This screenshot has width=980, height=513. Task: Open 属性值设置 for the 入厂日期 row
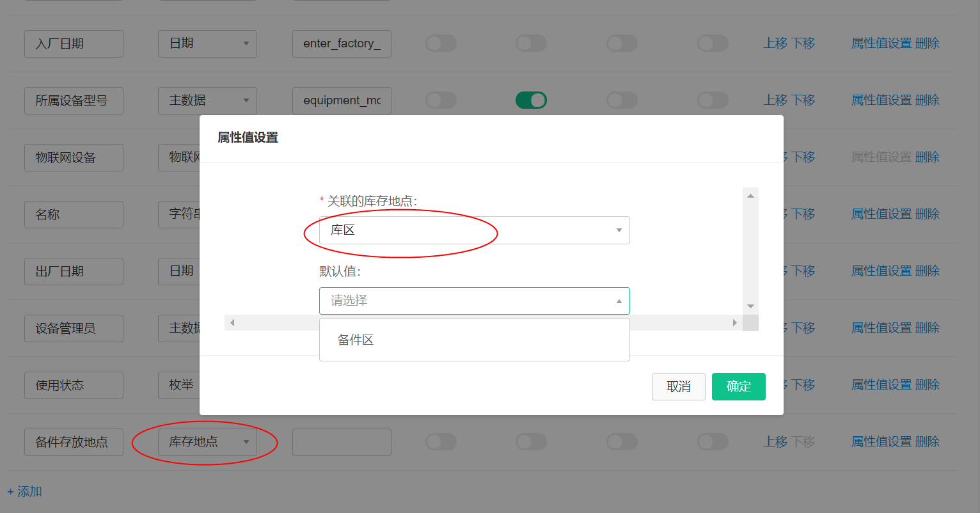point(881,43)
